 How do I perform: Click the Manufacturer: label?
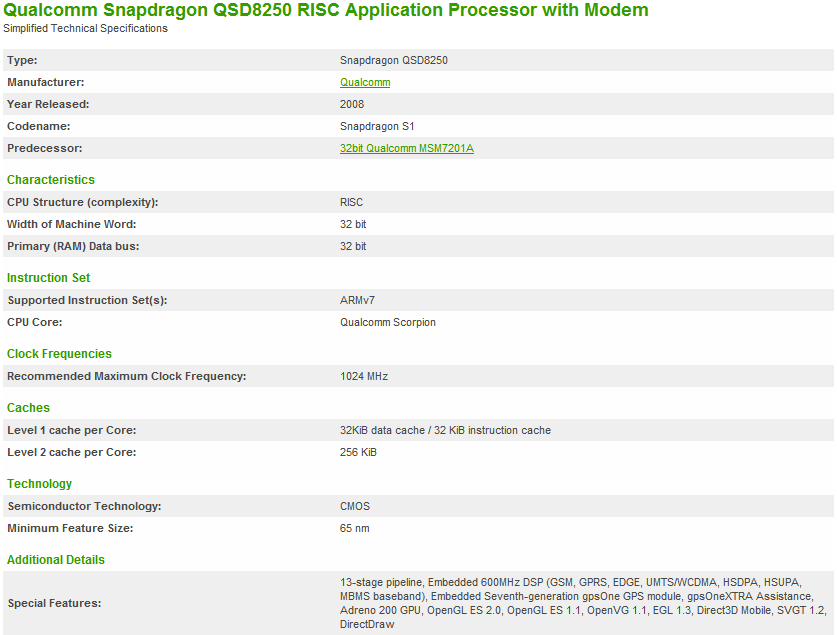point(46,82)
